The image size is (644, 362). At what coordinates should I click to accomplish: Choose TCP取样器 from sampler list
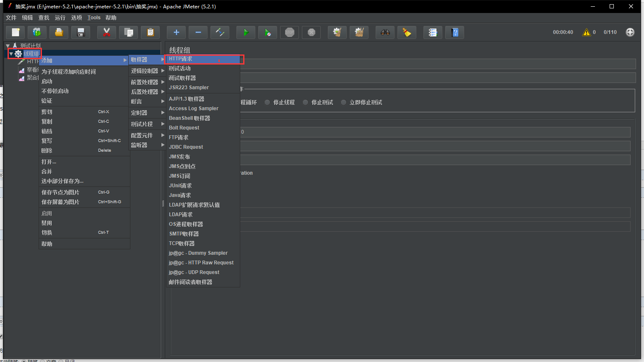pos(203,243)
